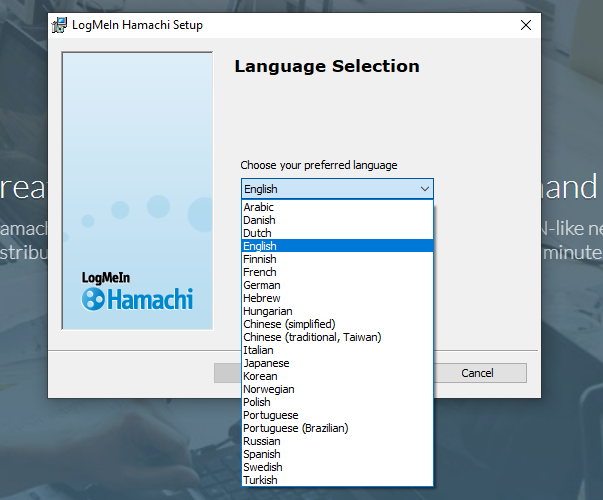Image resolution: width=603 pixels, height=500 pixels.
Task: Select Korean from the list
Action: pos(337,376)
